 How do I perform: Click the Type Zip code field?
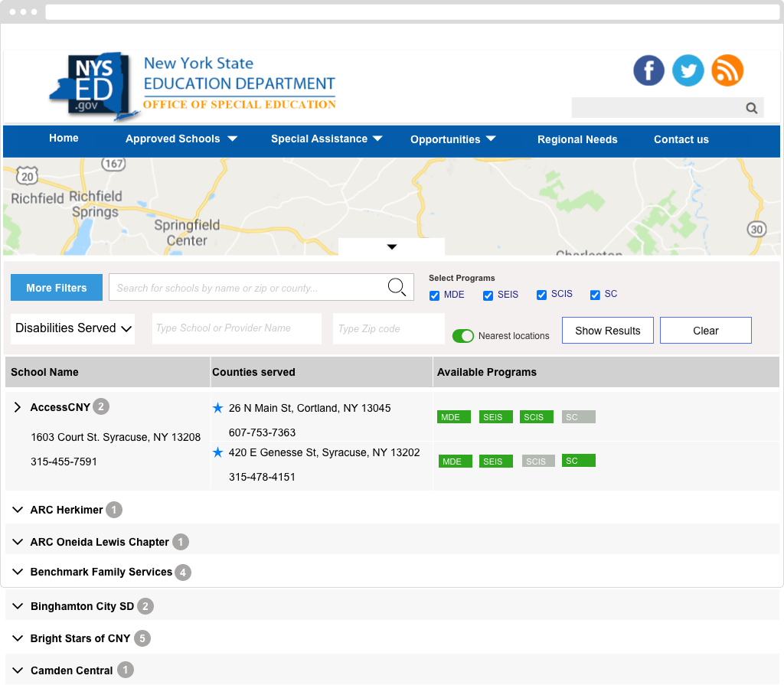(x=389, y=328)
